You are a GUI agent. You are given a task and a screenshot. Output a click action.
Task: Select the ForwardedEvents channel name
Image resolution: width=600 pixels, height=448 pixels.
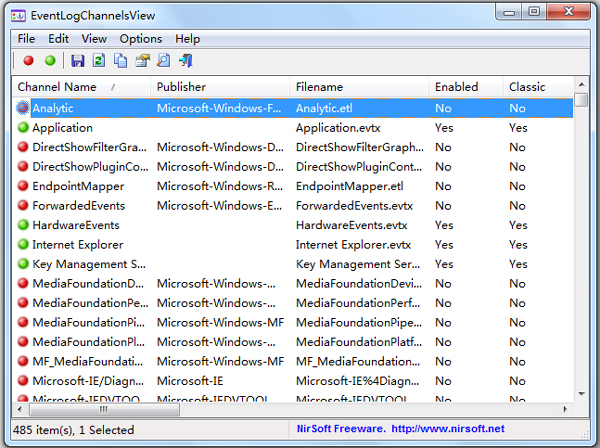(x=79, y=206)
